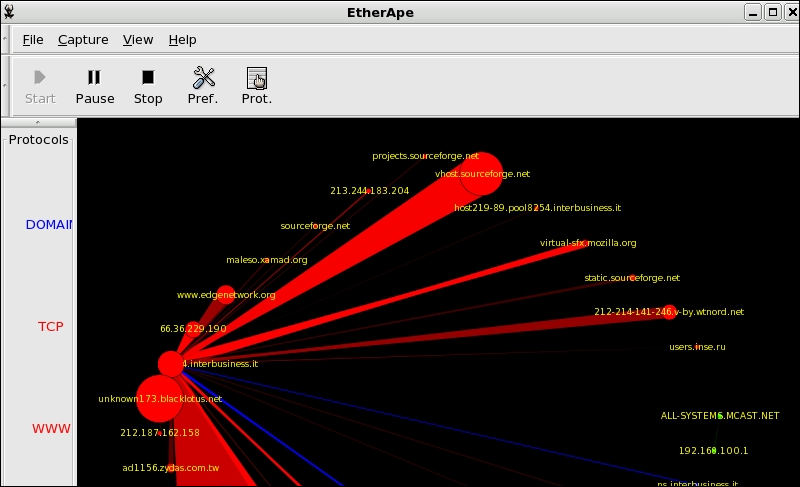Click the sourceforge.net node label
The width and height of the screenshot is (800, 487).
point(315,226)
